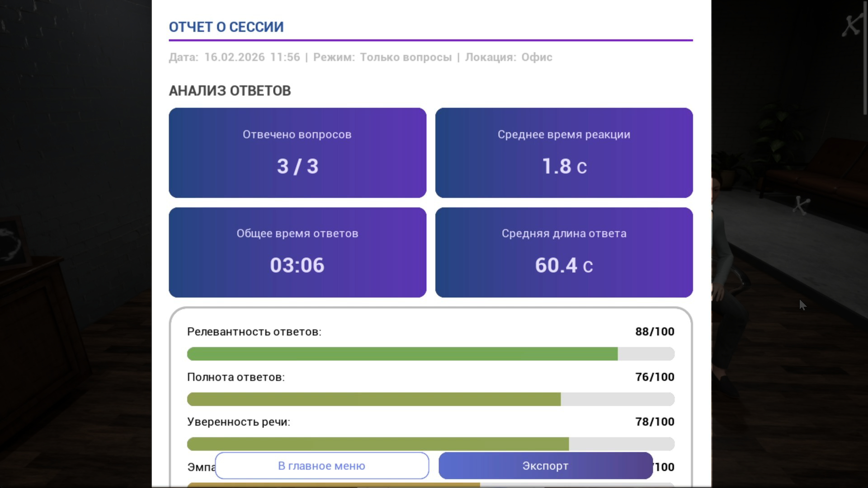Viewport: 868px width, 488px height.
Task: Click the Локация: Офис label
Action: pyautogui.click(x=509, y=57)
